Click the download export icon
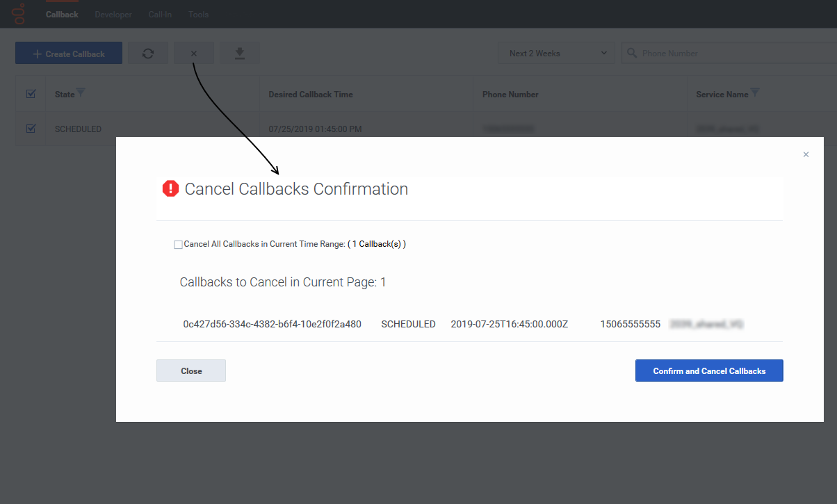The image size is (837, 504). (240, 54)
